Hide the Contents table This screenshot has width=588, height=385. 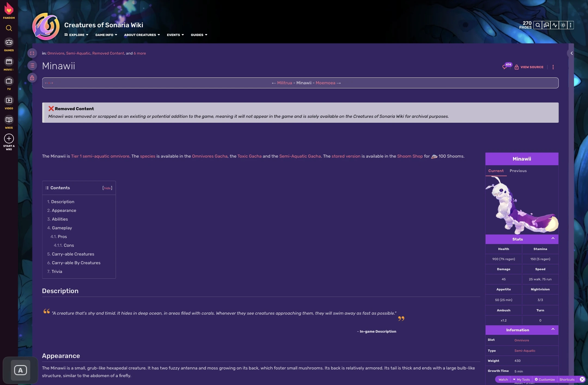coord(107,188)
